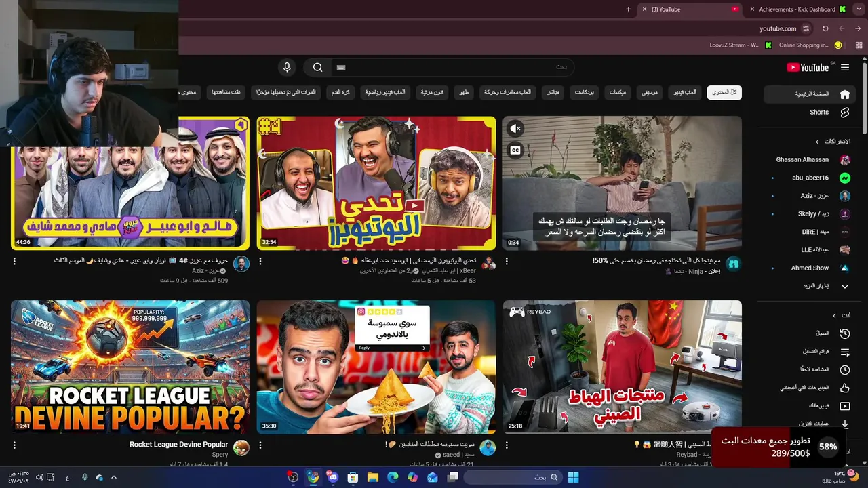The image size is (868, 488).
Task: Open site settings icon beside youtube.com
Action: 806,28
